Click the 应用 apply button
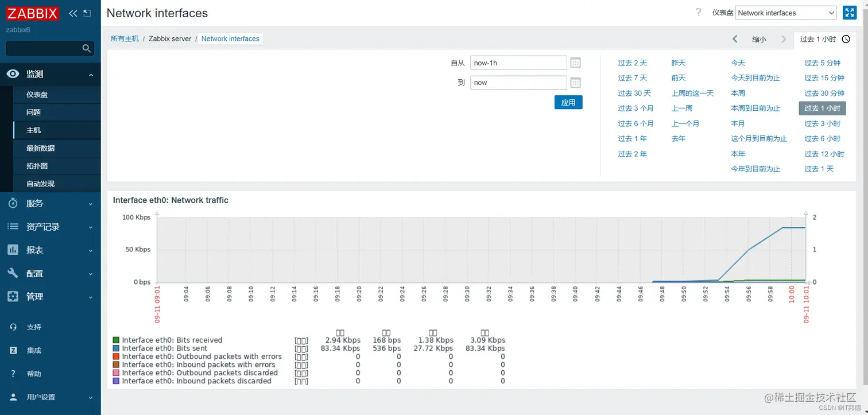The height and width of the screenshot is (415, 868). (x=568, y=102)
